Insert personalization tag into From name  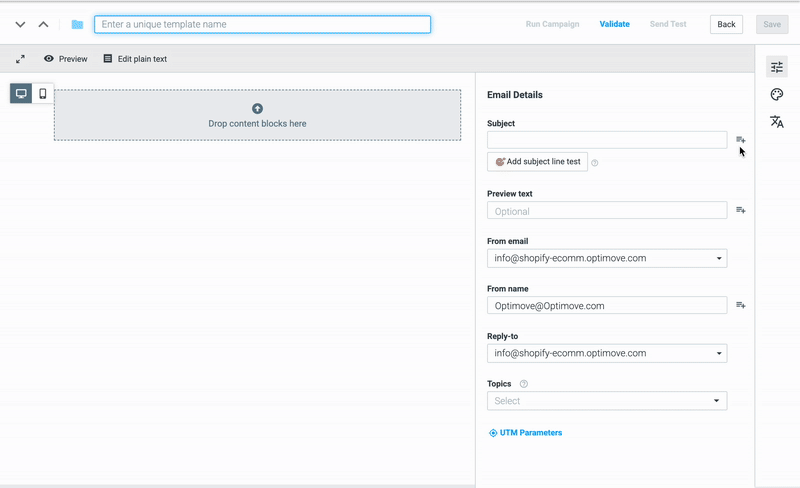tap(741, 305)
